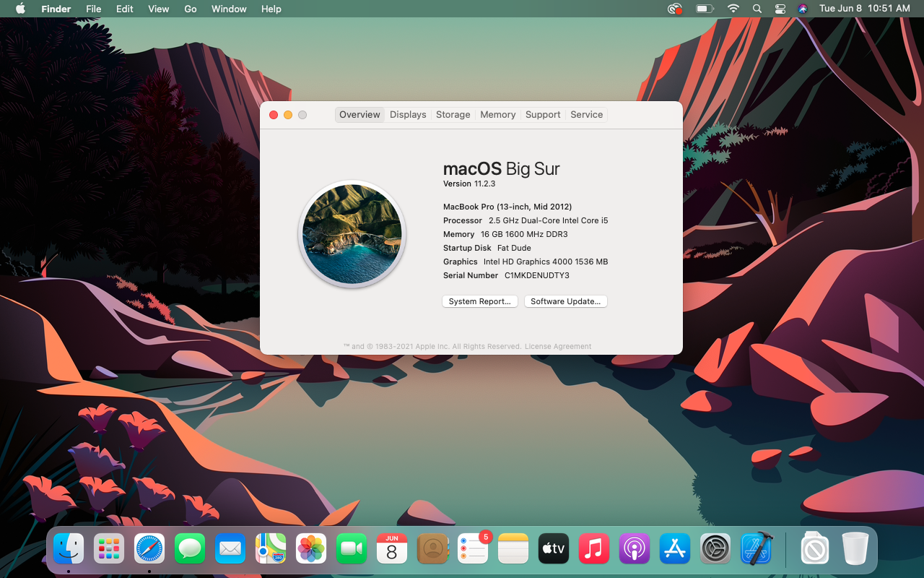Viewport: 924px width, 578px height.
Task: Switch to the Storage tab
Action: 453,115
